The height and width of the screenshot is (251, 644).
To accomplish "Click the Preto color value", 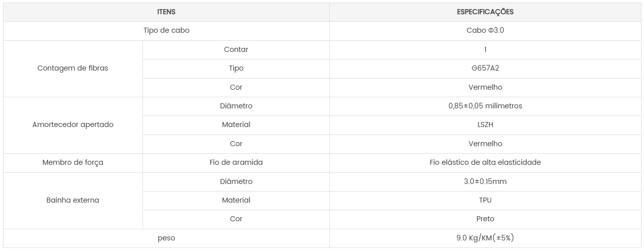I will [485, 219].
